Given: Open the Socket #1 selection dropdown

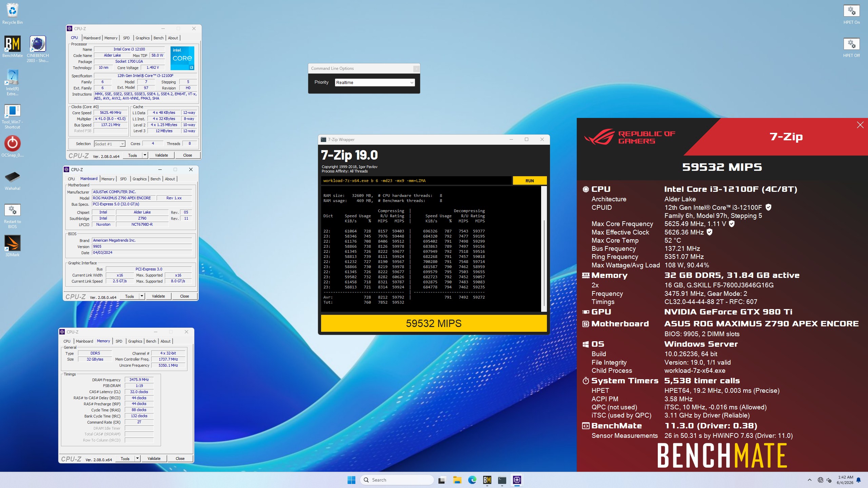Looking at the screenshot, I should (110, 144).
